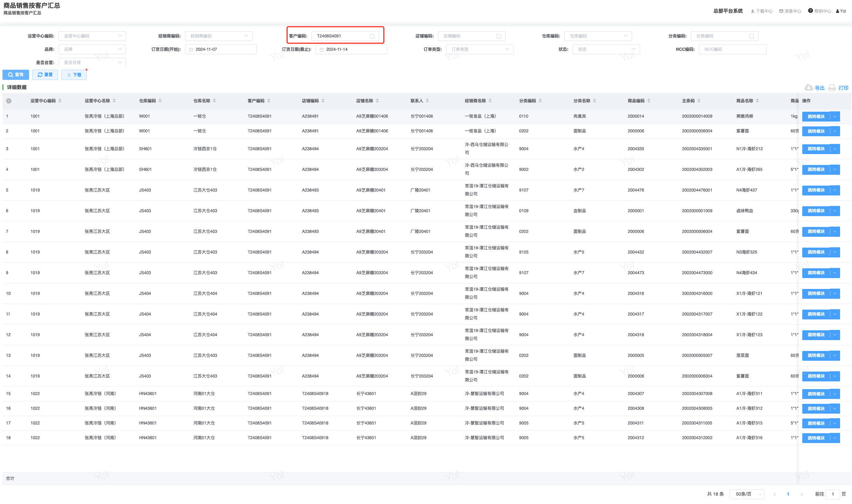The width and height of the screenshot is (852, 504).
Task: Open 帮助中心 in top menu
Action: coord(820,11)
